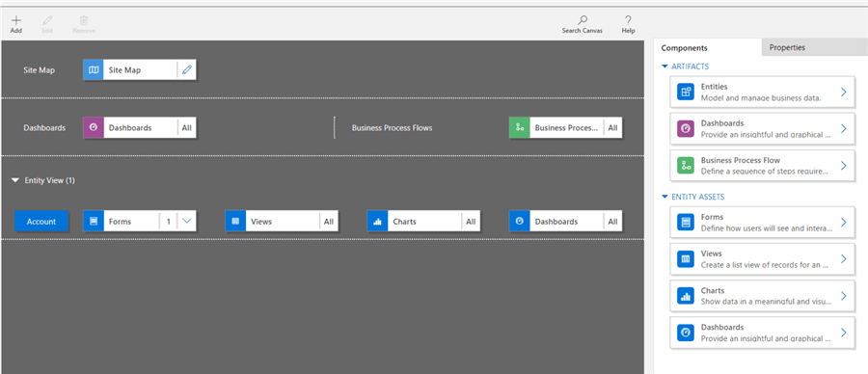The height and width of the screenshot is (374, 868).
Task: Collapse the ARTIFACTS section header
Action: [665, 67]
